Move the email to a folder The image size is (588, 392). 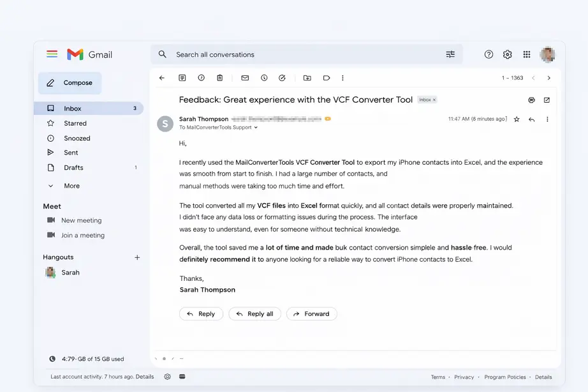307,77
